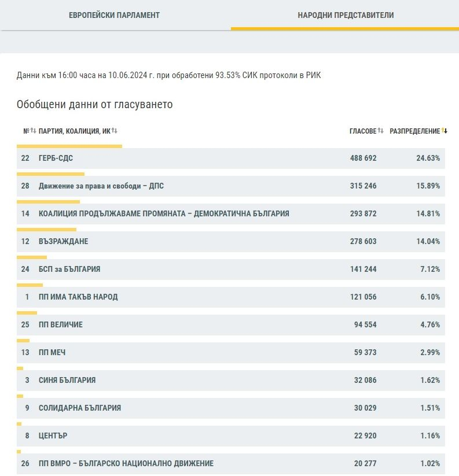The image size is (459, 476).
Task: Sort by ГЛАСОВЕ column header
Action: [x=363, y=131]
